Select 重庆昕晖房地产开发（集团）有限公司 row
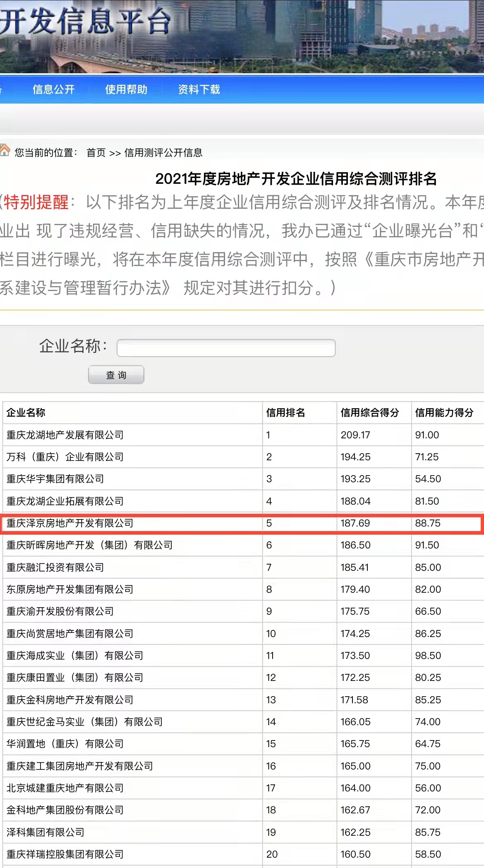Screen dimensions: 484x868 (243, 545)
